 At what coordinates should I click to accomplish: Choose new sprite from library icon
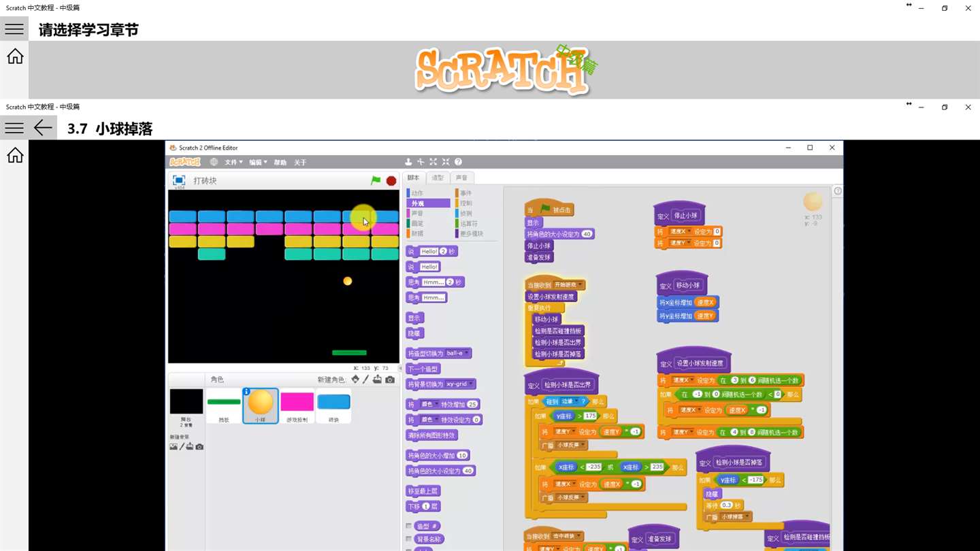coord(355,380)
